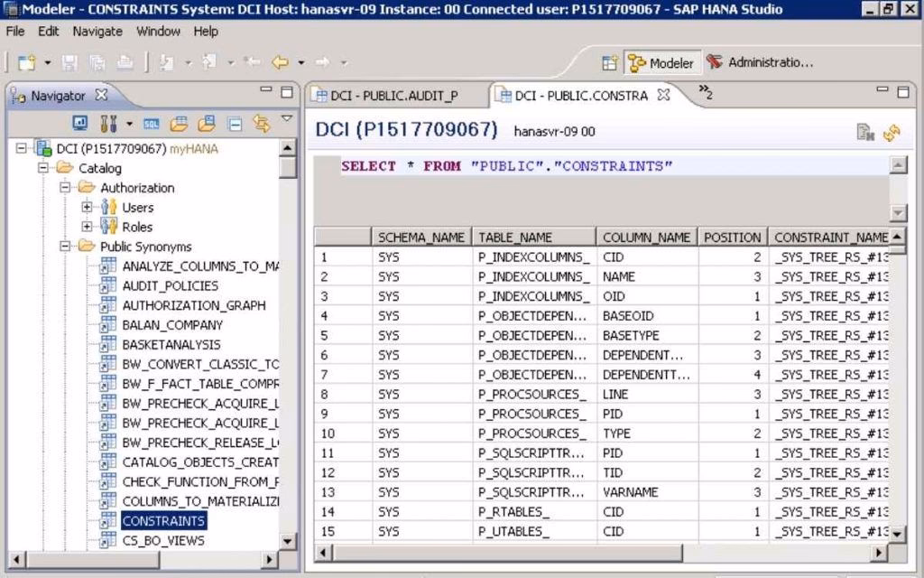Select the Users tree item
The image size is (924, 578).
[137, 207]
